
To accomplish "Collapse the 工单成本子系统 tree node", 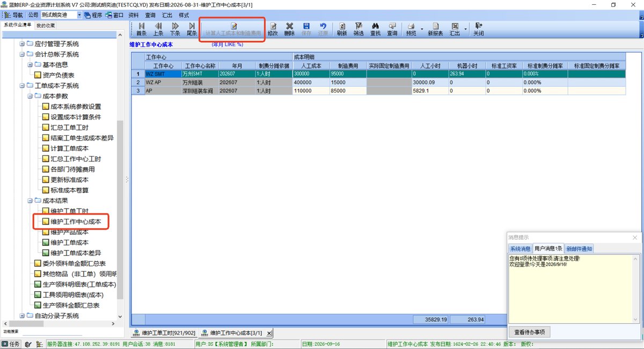I will [22, 86].
